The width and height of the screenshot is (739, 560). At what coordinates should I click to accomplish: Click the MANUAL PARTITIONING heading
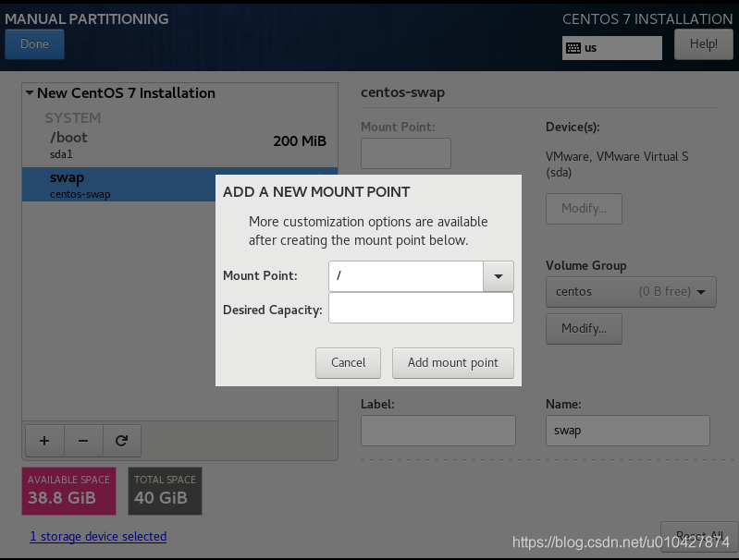[87, 18]
